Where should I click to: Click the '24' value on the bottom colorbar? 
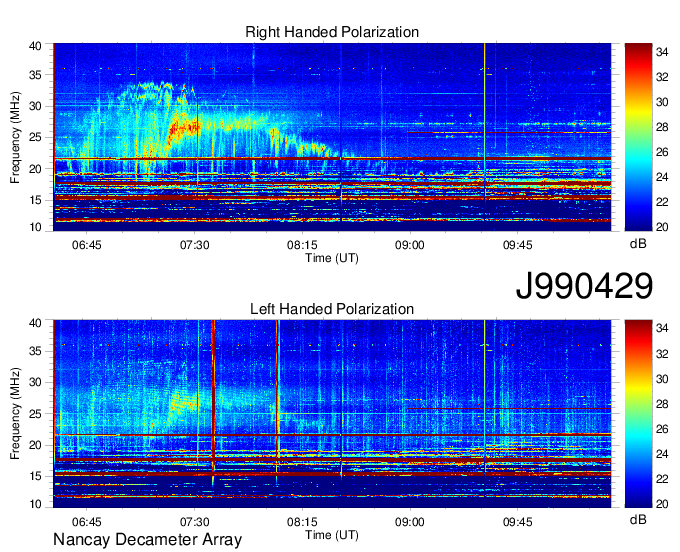click(x=662, y=454)
